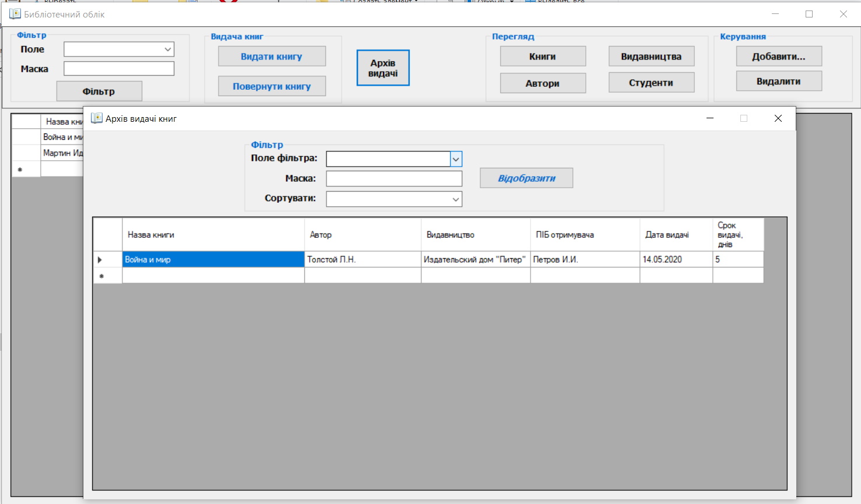Focus the Маска field in archive window
This screenshot has width=861, height=504.
pos(394,179)
